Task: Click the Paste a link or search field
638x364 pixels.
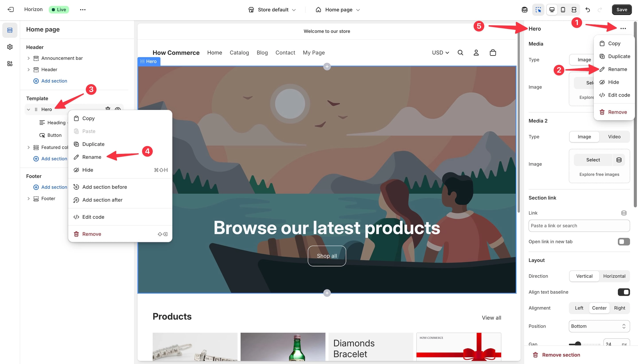Action: coord(579,225)
